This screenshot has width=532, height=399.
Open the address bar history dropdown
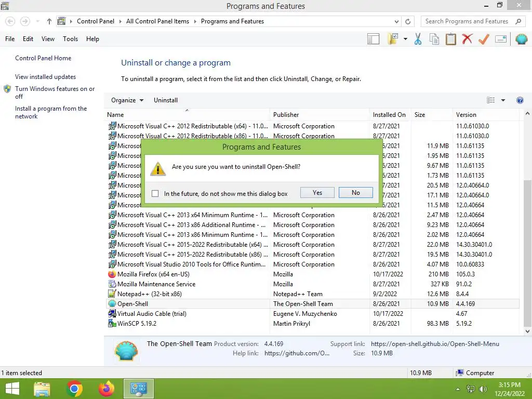(396, 21)
